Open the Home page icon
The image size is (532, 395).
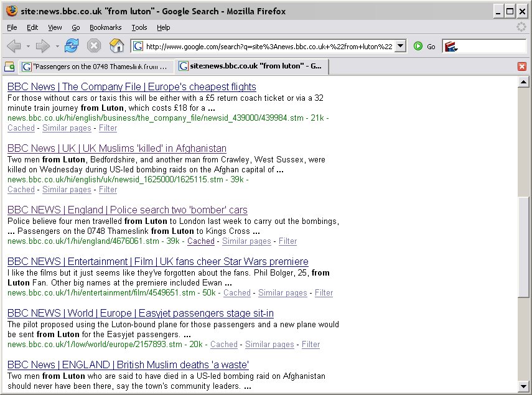pos(116,46)
